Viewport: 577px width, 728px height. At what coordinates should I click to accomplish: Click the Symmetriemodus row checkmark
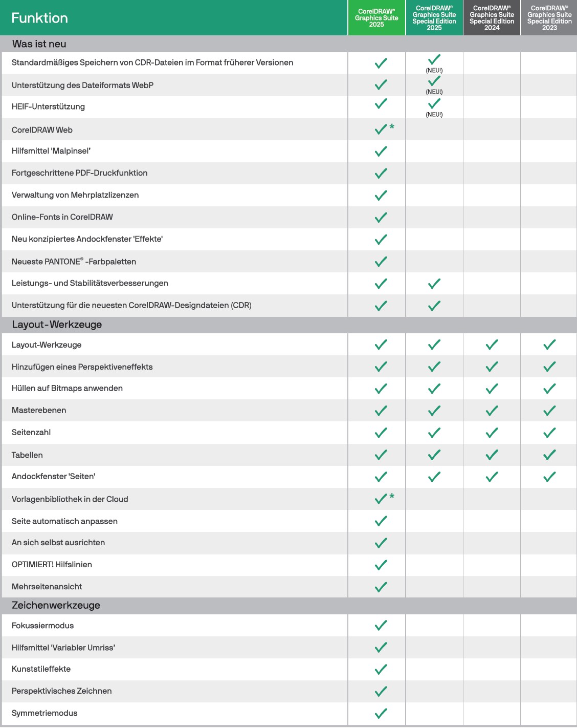[x=381, y=713]
